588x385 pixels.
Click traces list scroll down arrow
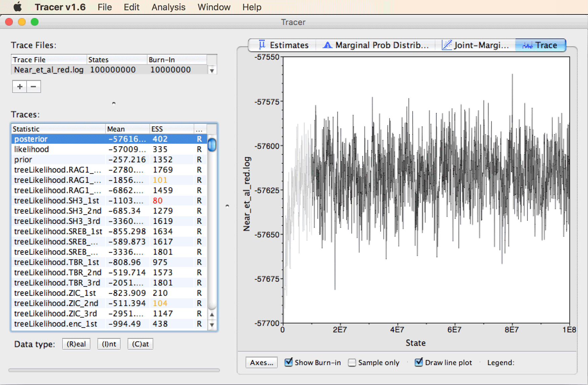tap(212, 325)
